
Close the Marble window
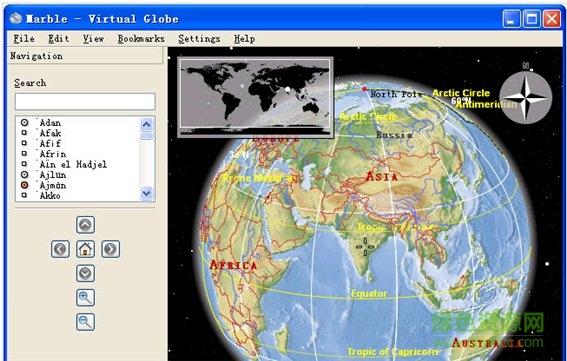(x=552, y=18)
